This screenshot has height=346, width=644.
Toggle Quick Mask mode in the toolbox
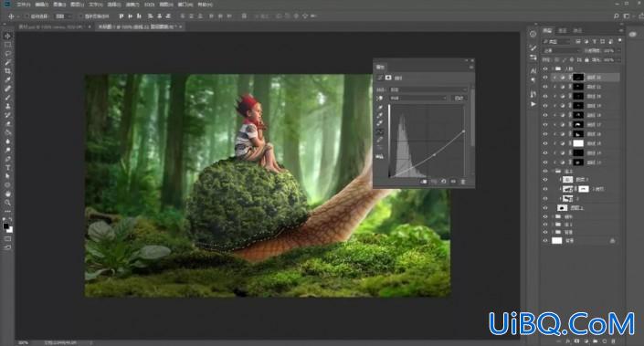8,238
